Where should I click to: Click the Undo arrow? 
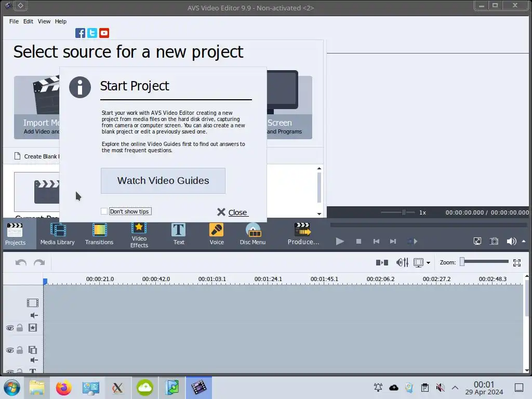pyautogui.click(x=21, y=262)
